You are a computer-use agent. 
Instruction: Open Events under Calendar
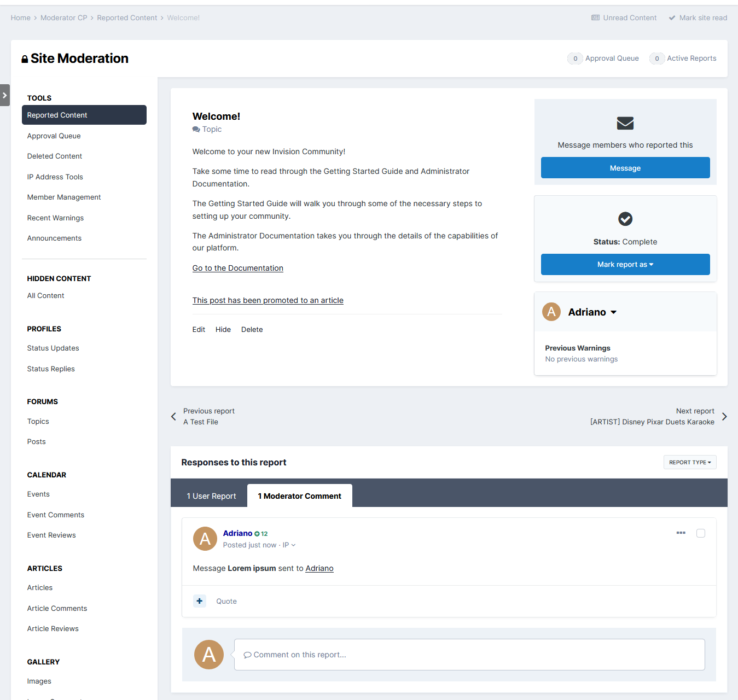pos(38,494)
